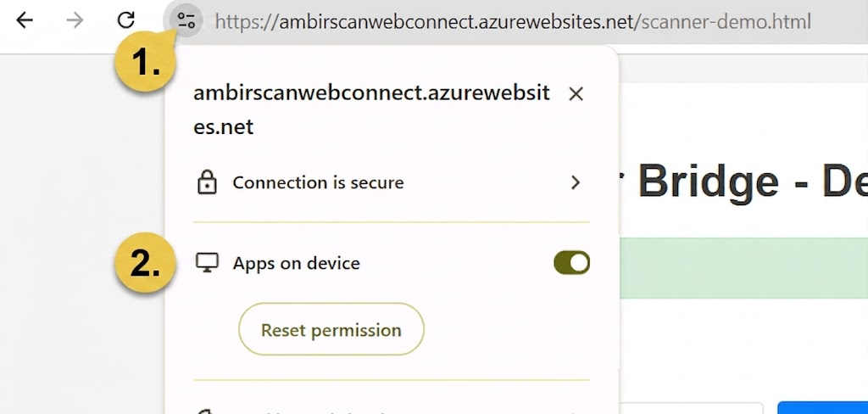
Task: Reload the current page
Action: tap(126, 20)
